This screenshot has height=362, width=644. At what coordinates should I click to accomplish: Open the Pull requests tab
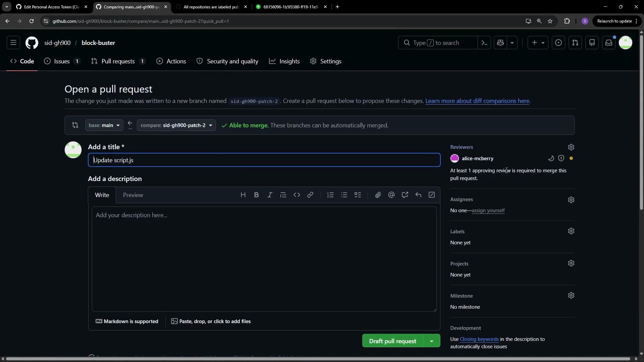(x=119, y=61)
